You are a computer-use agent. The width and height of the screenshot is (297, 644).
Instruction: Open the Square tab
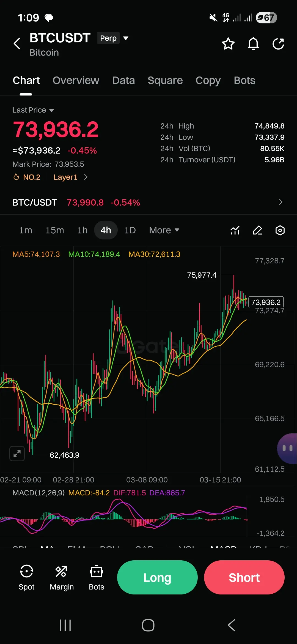(165, 80)
